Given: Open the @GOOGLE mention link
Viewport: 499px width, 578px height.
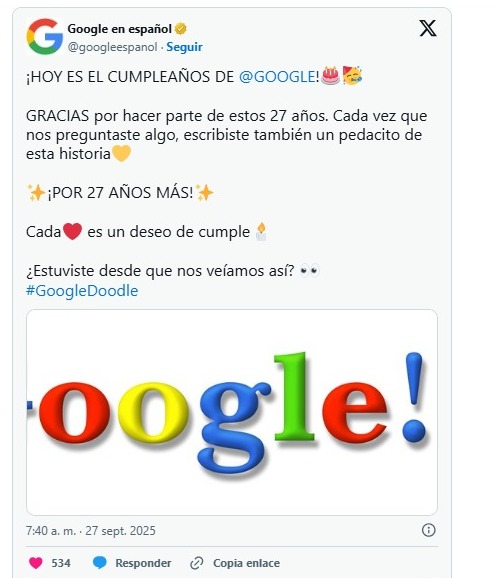Looking at the screenshot, I should 276,77.
